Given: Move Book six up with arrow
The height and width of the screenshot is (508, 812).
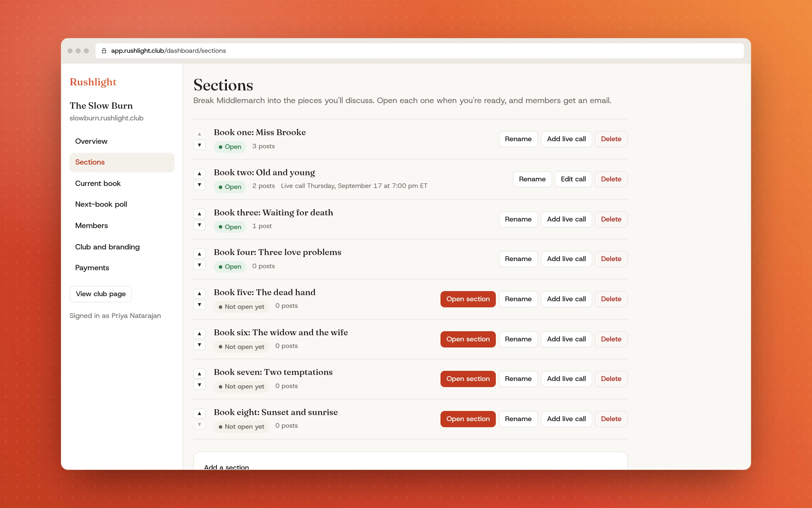Looking at the screenshot, I should [x=199, y=334].
